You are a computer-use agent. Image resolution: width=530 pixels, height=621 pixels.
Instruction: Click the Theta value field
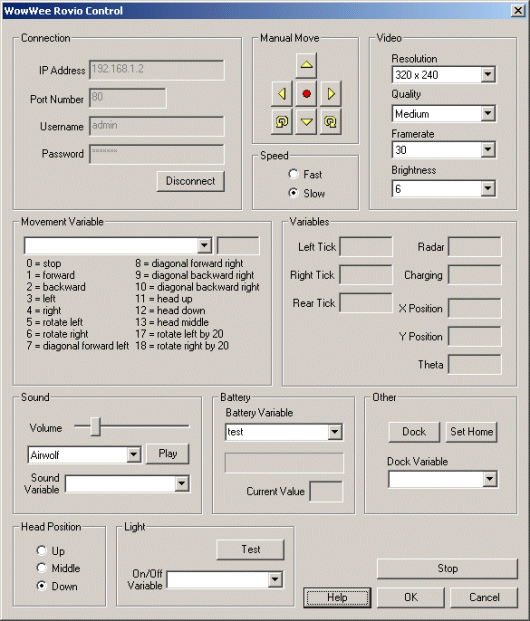pos(475,365)
